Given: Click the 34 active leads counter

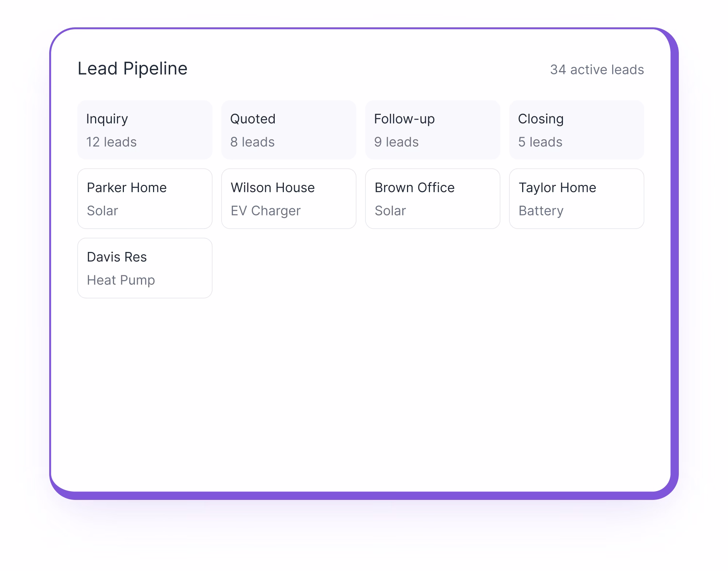Looking at the screenshot, I should coord(596,69).
